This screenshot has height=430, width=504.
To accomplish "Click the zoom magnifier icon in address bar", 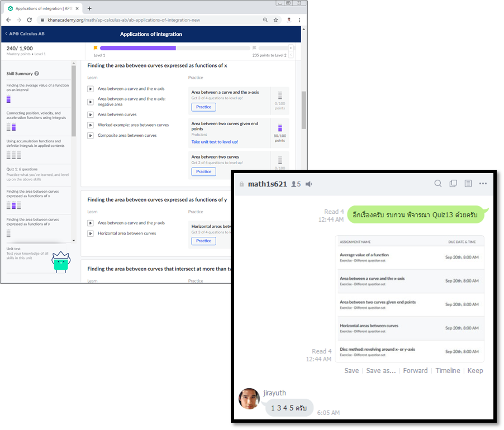I will (265, 20).
